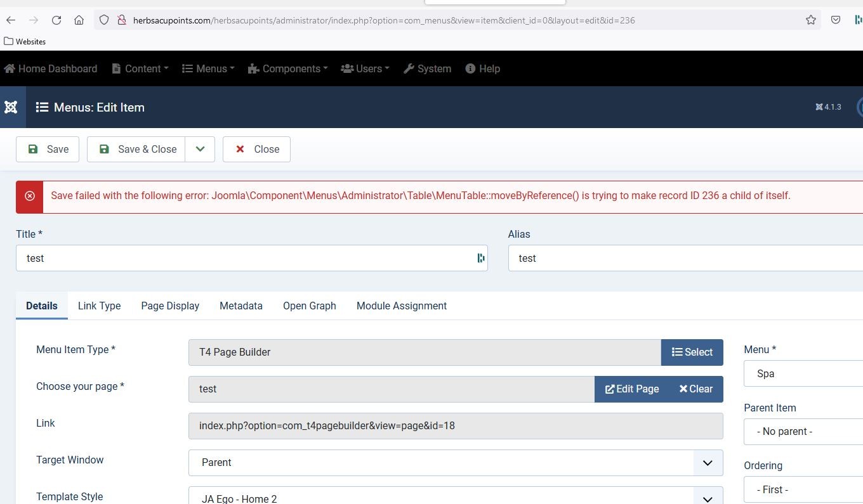Click the browser reload icon

[56, 20]
